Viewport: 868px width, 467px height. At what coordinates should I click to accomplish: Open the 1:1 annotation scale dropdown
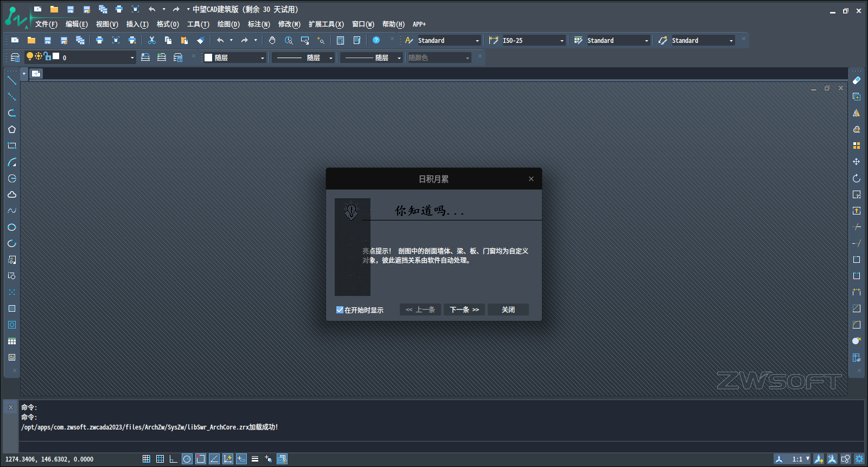click(807, 459)
